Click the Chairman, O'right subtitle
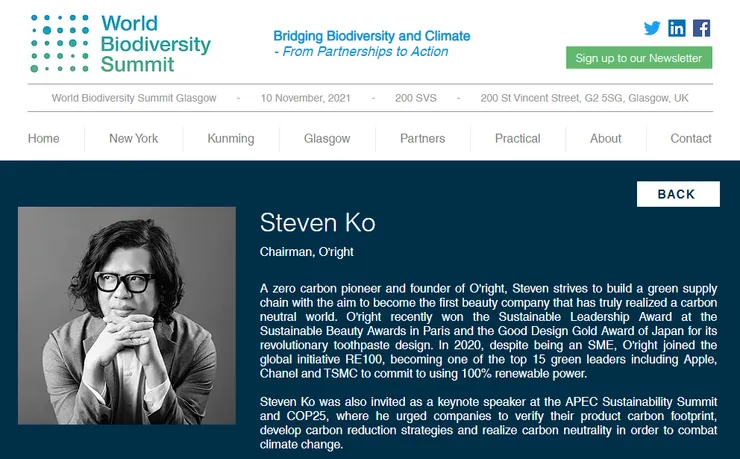Screen dimensions: 740x459 click(x=307, y=252)
